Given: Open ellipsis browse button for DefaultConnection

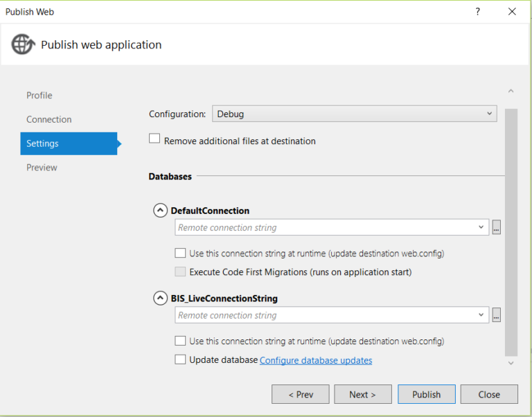Looking at the screenshot, I should click(x=497, y=227).
